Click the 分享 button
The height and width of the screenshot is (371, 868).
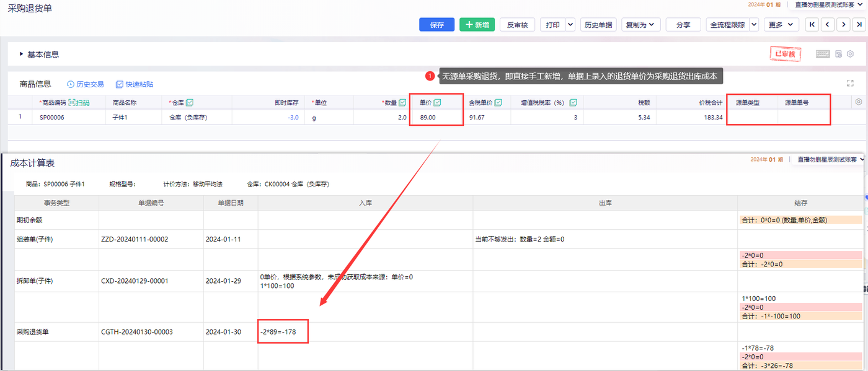pyautogui.click(x=683, y=25)
